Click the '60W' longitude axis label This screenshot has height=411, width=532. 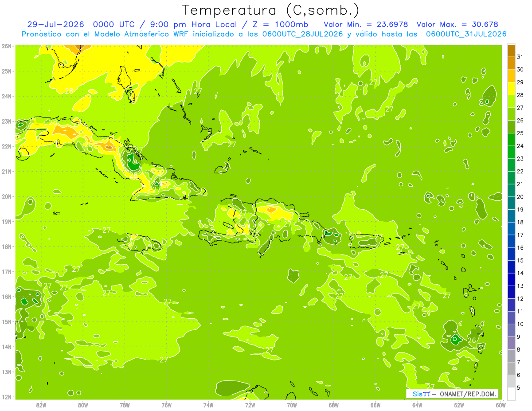(x=501, y=405)
